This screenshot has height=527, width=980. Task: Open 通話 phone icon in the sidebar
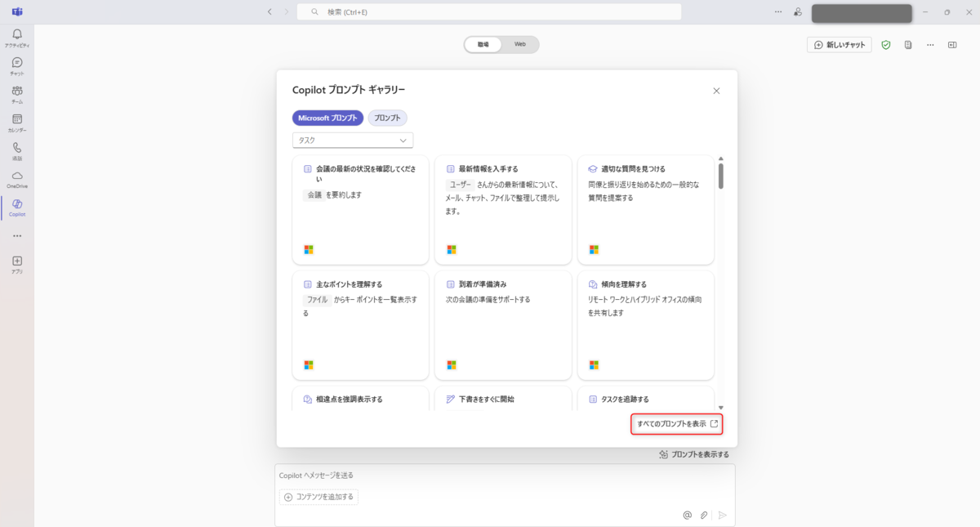tap(17, 151)
